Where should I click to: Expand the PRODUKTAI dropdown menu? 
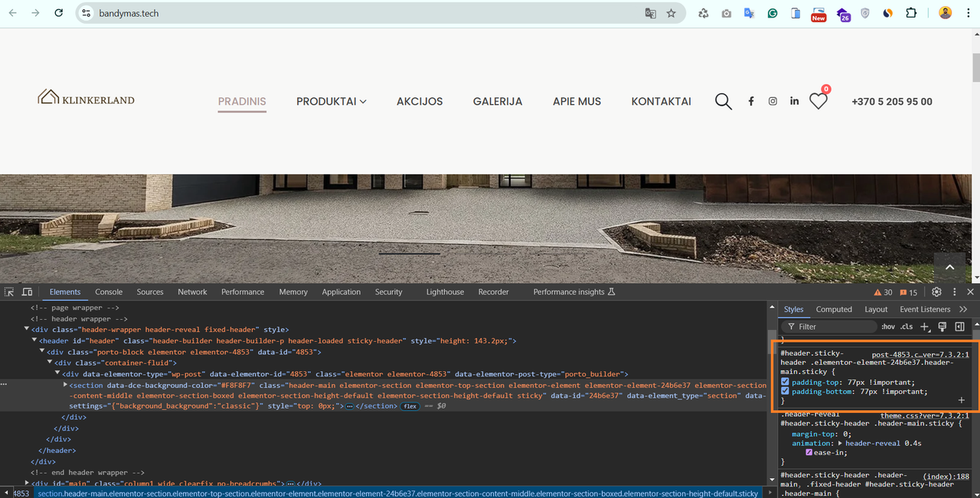(332, 101)
